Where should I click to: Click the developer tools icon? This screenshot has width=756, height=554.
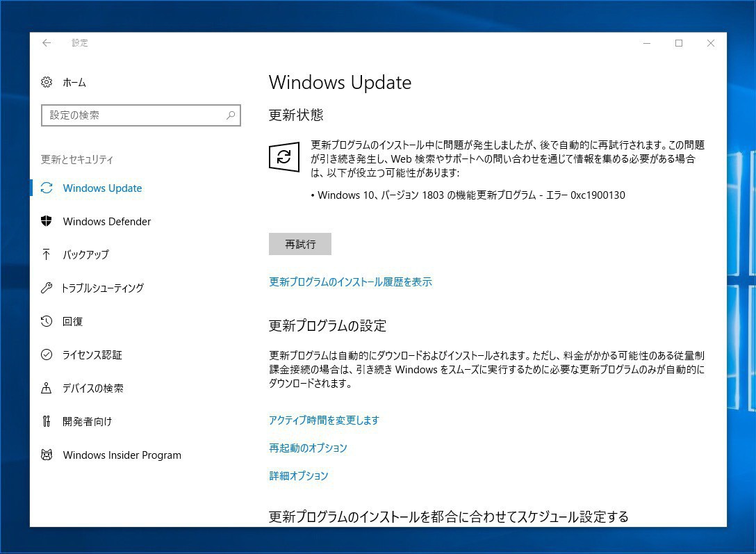point(47,421)
